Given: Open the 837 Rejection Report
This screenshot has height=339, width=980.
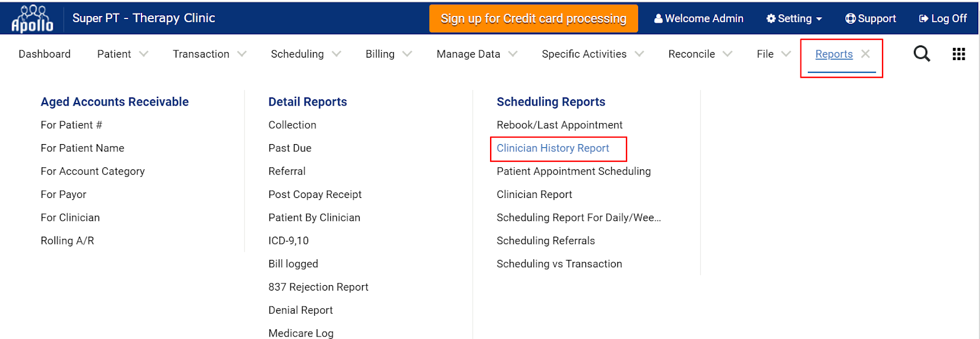Looking at the screenshot, I should coord(318,287).
